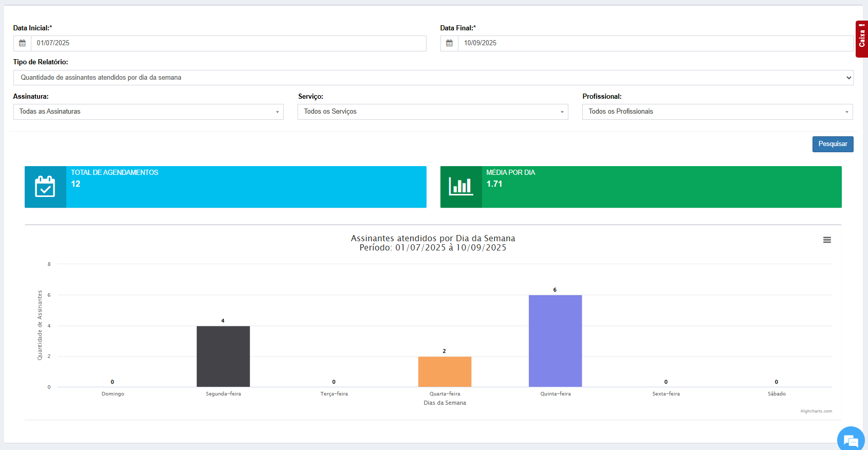Click the Data Final date field
The image size is (868, 450).
point(655,43)
